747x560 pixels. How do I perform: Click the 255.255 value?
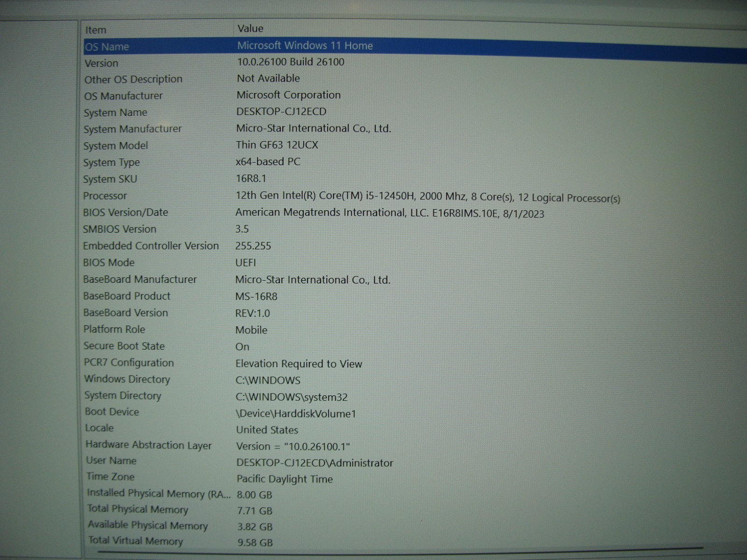tap(253, 246)
